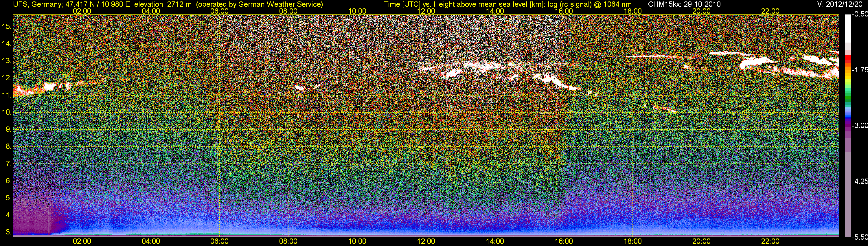Click the top-axis time label "04:00"
The image size is (868, 246).
pyautogui.click(x=151, y=11)
